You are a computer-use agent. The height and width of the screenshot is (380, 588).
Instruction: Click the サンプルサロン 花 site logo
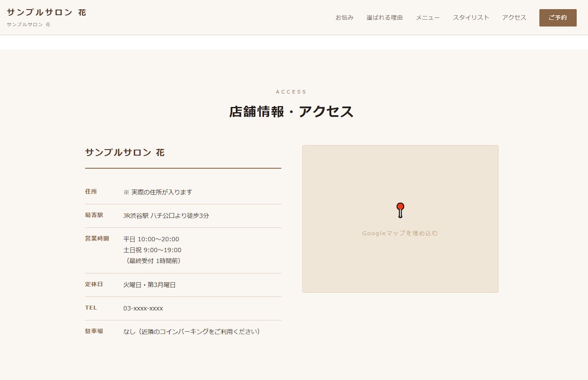[x=46, y=13]
